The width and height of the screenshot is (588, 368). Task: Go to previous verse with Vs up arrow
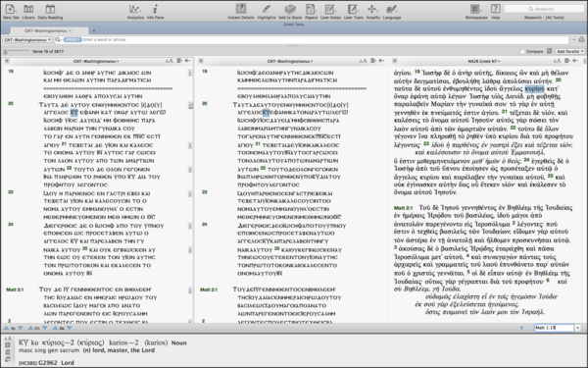pyautogui.click(x=7, y=328)
